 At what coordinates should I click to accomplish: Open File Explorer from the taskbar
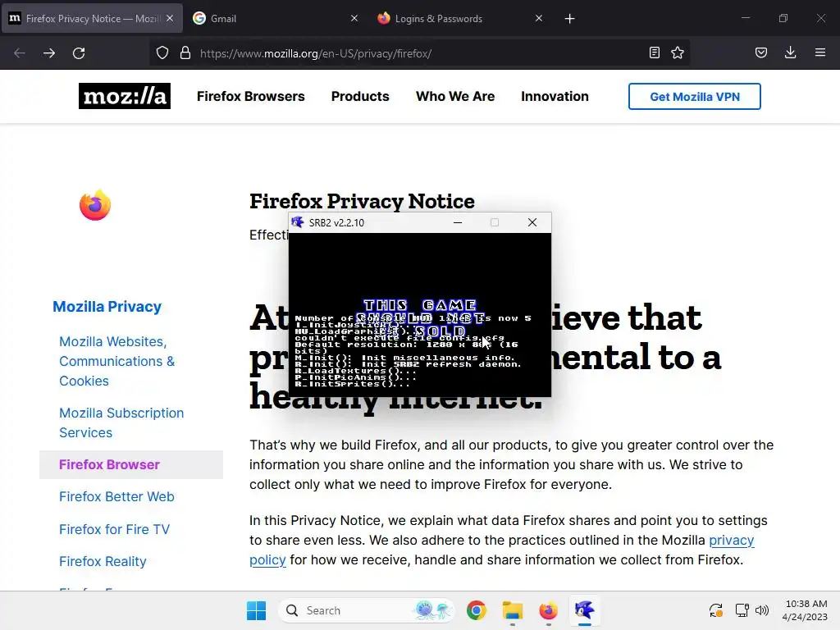[512, 610]
